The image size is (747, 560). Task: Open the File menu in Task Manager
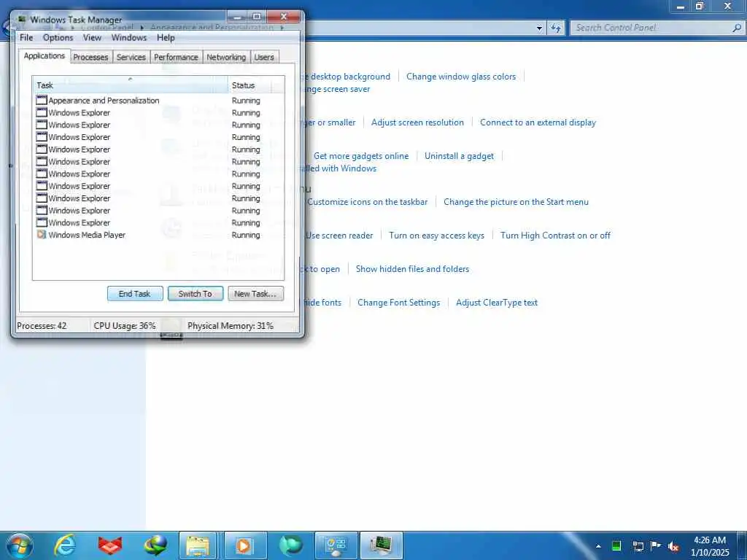[x=26, y=38]
